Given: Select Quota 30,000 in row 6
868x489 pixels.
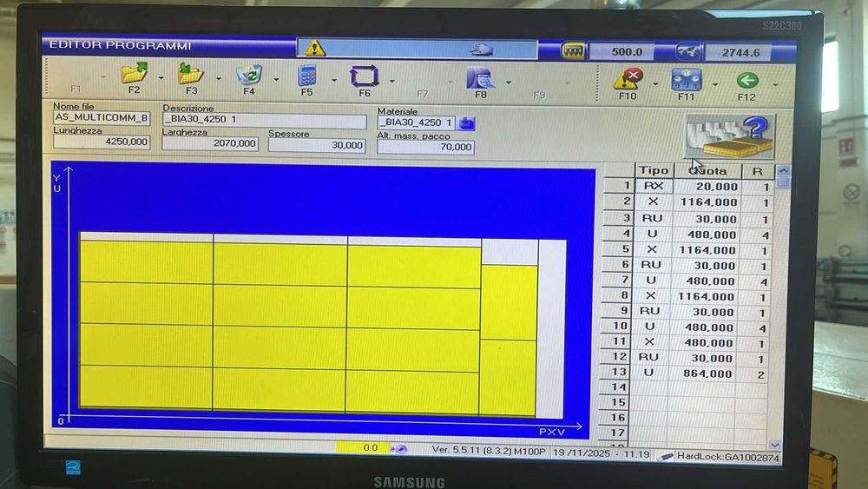Looking at the screenshot, I should click(x=705, y=265).
